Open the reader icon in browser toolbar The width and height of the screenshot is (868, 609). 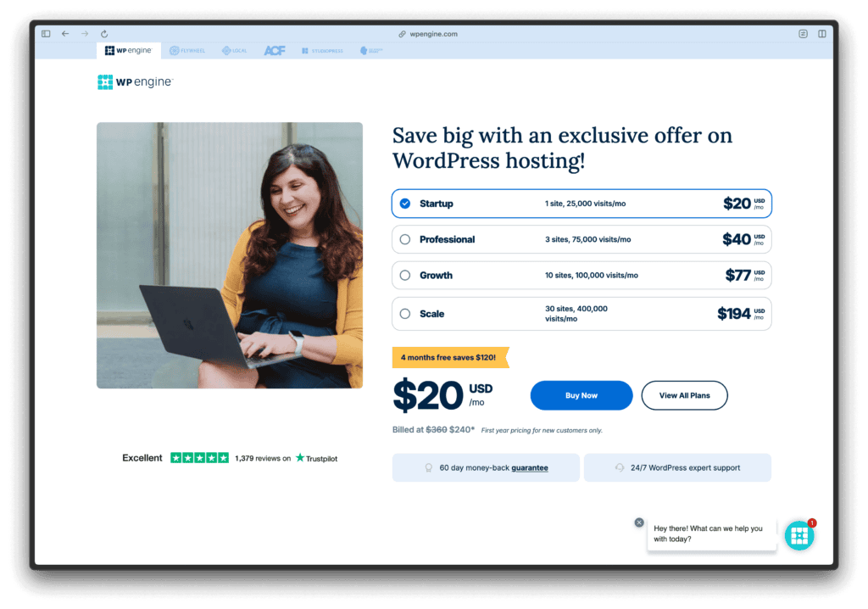[x=804, y=34]
